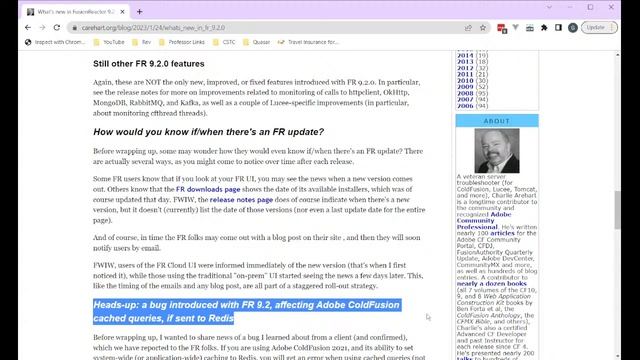Open the 2008 archive link
Screen dimensions: 640x360
coord(465,93)
